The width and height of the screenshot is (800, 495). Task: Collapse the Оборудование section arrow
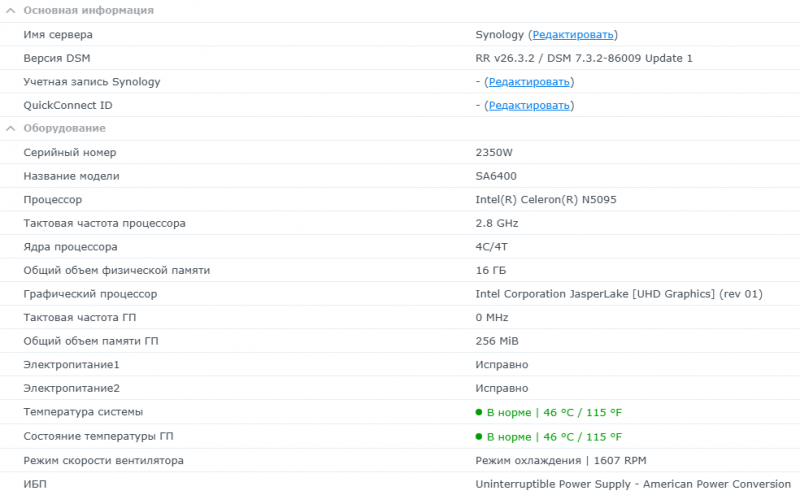(10, 128)
